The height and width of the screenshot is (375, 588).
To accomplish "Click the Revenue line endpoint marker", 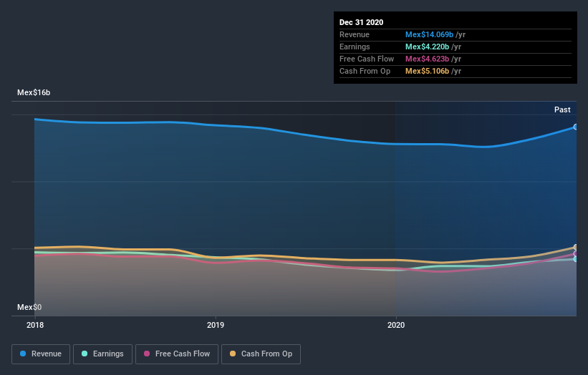I will [x=575, y=127].
